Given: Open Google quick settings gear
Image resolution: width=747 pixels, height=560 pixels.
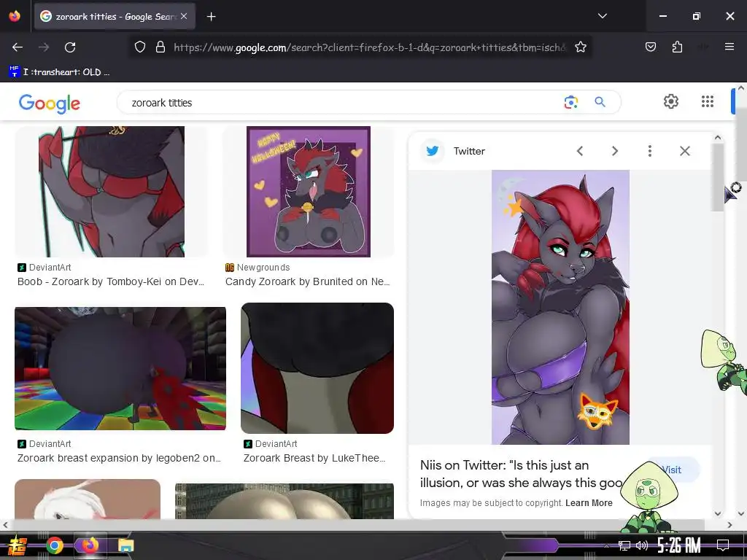Looking at the screenshot, I should (671, 101).
